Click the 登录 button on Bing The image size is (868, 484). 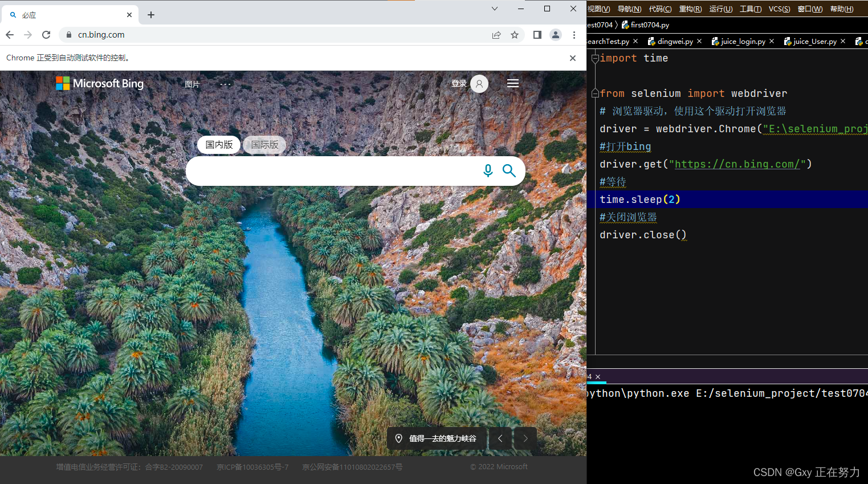point(459,83)
